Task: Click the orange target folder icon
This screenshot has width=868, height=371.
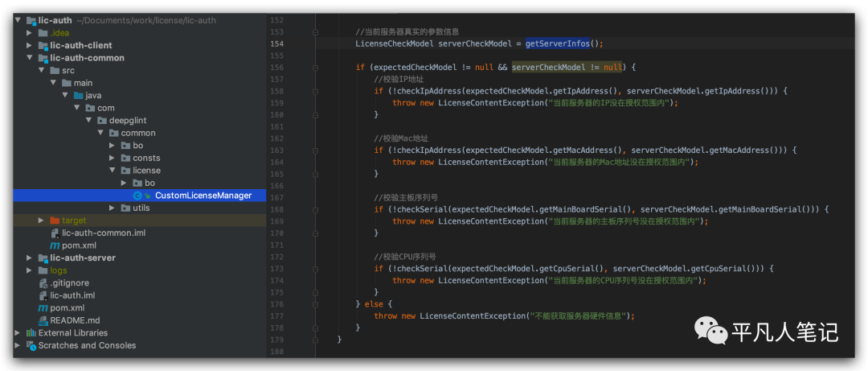Action: point(55,221)
